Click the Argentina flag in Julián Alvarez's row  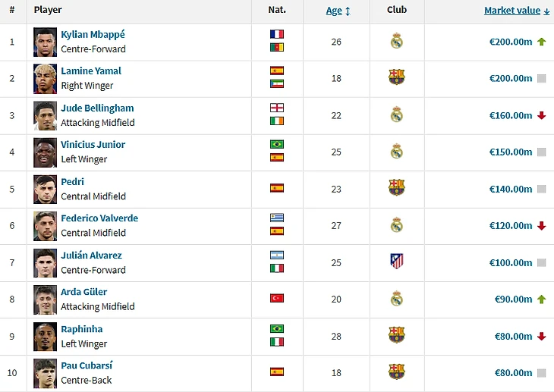pyautogui.click(x=277, y=256)
